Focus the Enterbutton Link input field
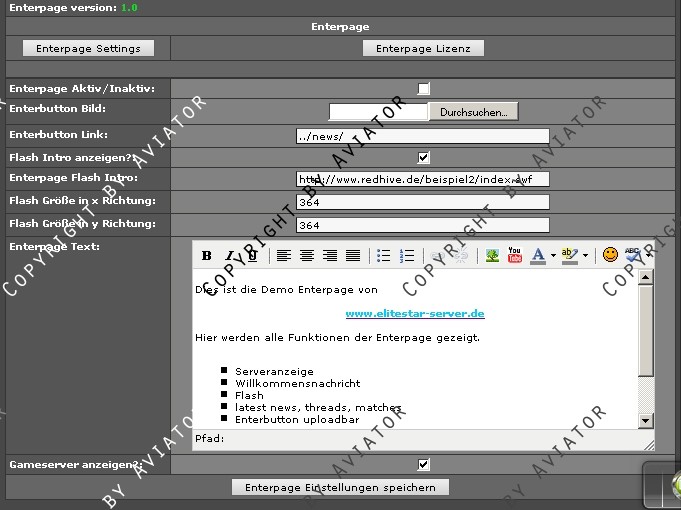The image size is (681, 510). tap(423, 136)
